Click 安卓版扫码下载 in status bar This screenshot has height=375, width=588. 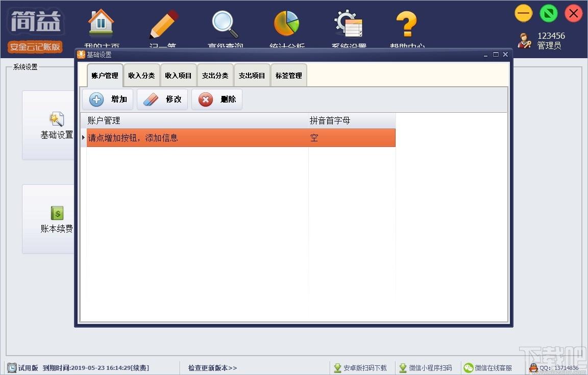360,368
